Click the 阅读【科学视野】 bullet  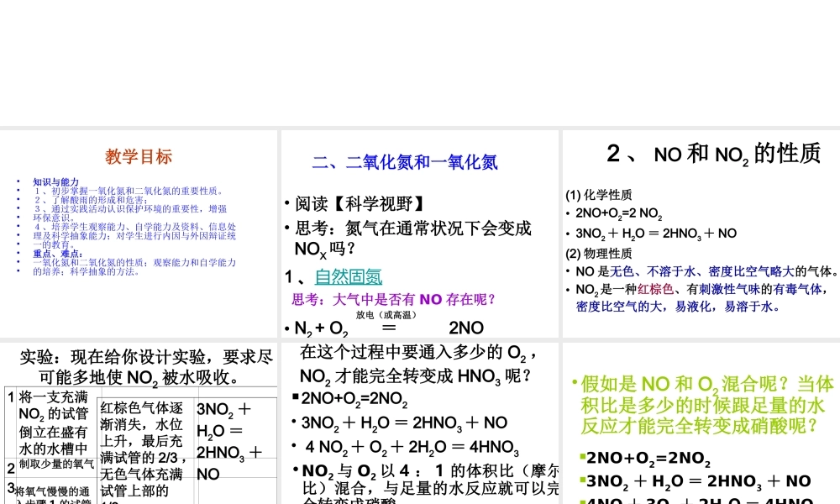[x=360, y=203]
